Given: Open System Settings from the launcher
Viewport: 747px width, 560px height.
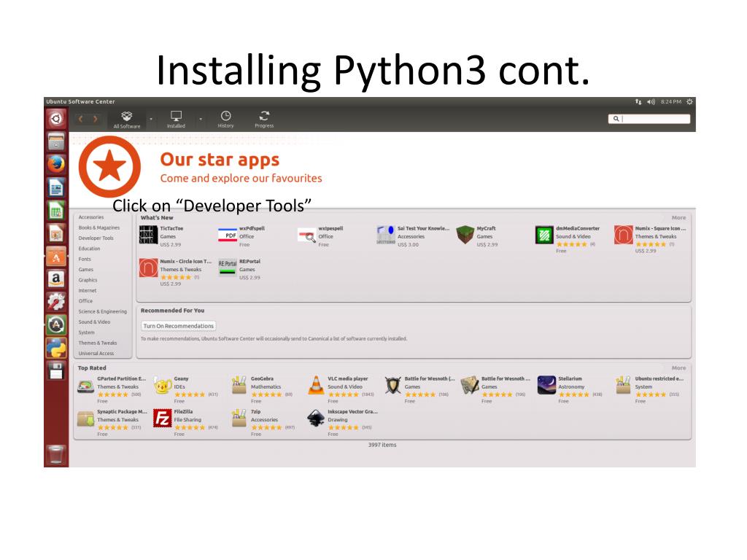Looking at the screenshot, I should (56, 302).
